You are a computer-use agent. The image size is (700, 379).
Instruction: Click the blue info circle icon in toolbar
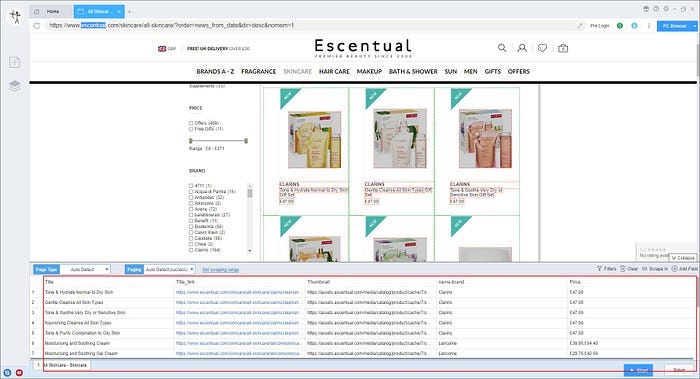point(634,25)
